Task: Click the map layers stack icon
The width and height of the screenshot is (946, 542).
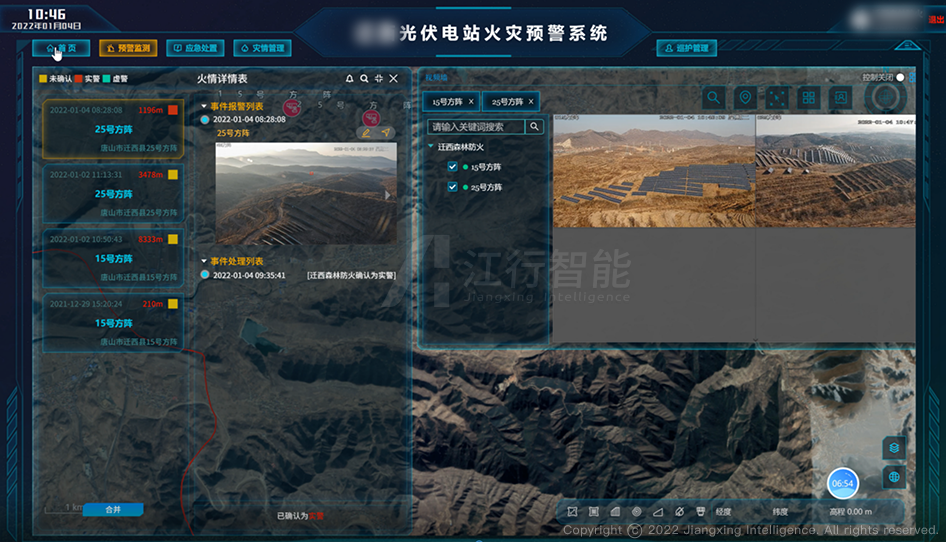Action: pos(894,447)
